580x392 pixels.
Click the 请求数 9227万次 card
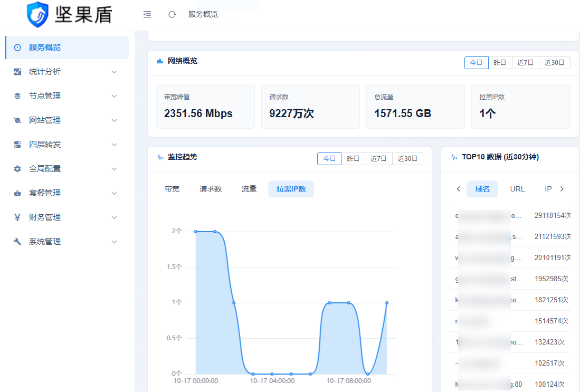pos(310,107)
